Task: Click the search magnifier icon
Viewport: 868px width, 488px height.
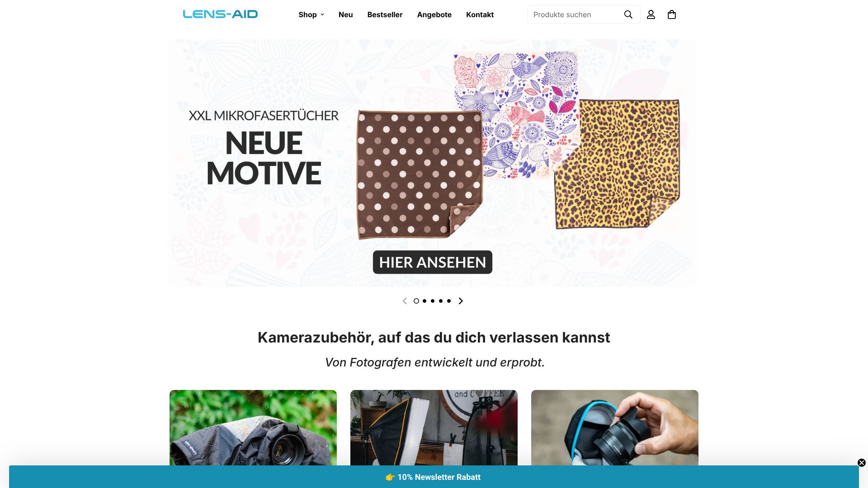Action: point(628,14)
